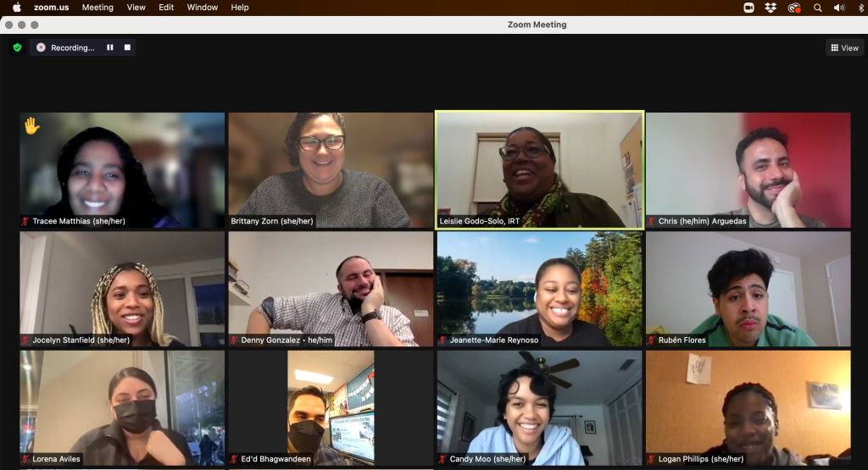This screenshot has height=470, width=868.
Task: Click the red Recording indicator icon
Action: [x=41, y=47]
